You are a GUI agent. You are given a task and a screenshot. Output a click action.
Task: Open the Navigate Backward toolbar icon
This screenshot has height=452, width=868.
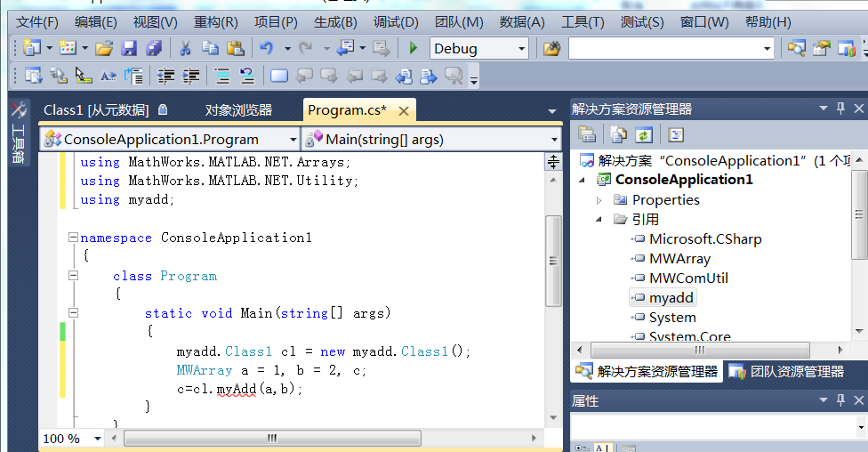tap(345, 48)
